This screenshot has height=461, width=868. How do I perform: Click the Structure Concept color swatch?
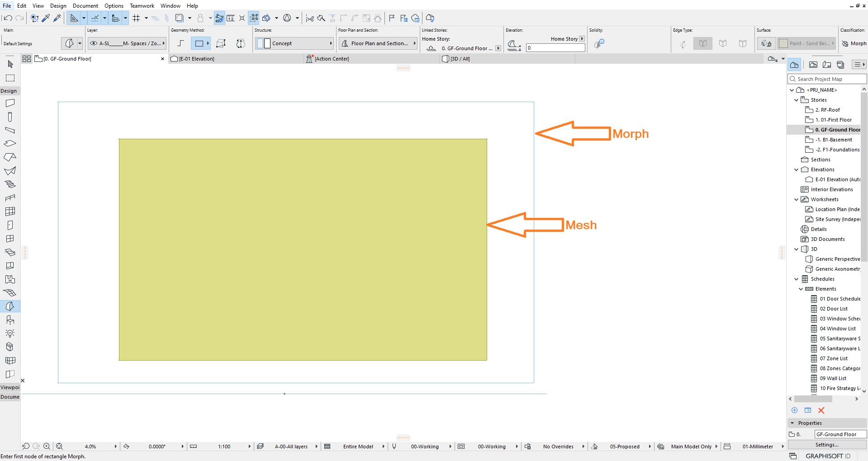click(x=263, y=43)
